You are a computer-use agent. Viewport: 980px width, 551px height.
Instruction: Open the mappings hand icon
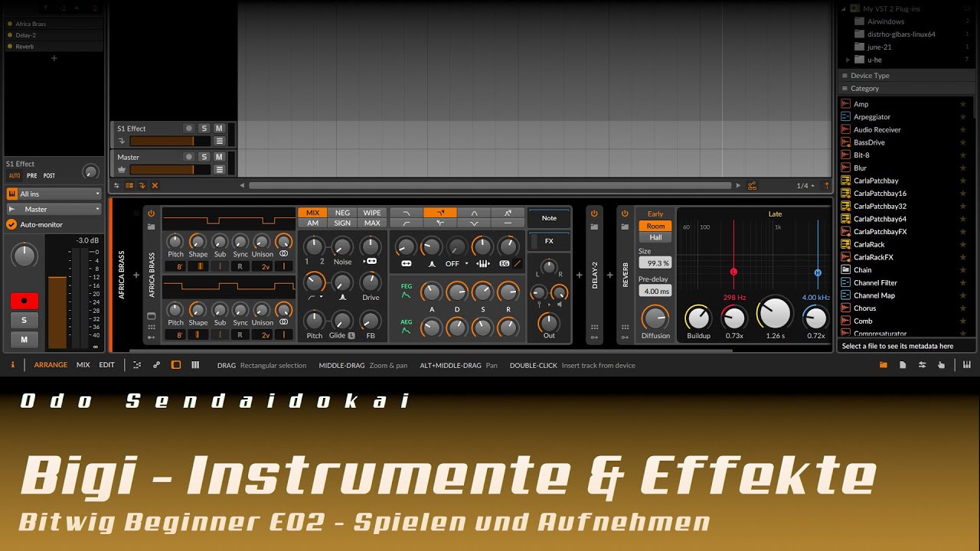click(941, 365)
